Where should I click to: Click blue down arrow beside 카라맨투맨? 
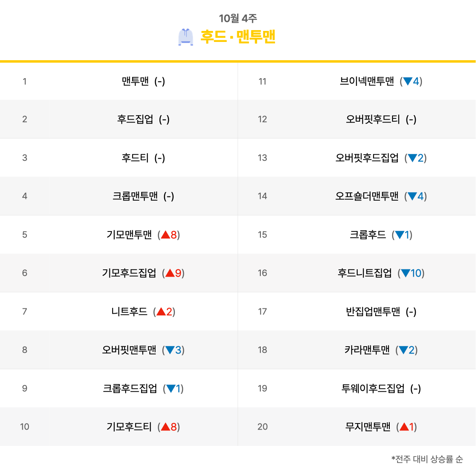tap(404, 350)
